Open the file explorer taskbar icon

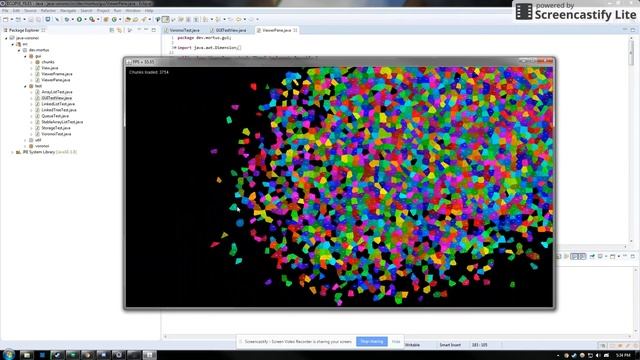click(x=27, y=355)
